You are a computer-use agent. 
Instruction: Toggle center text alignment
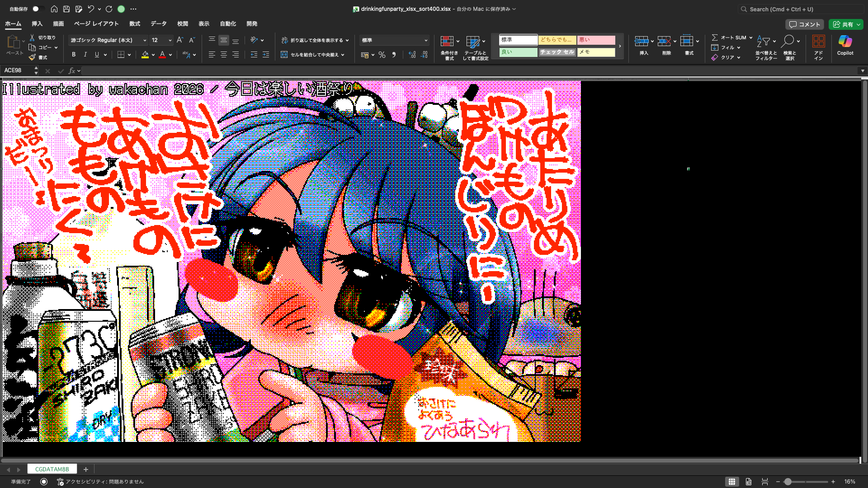223,54
